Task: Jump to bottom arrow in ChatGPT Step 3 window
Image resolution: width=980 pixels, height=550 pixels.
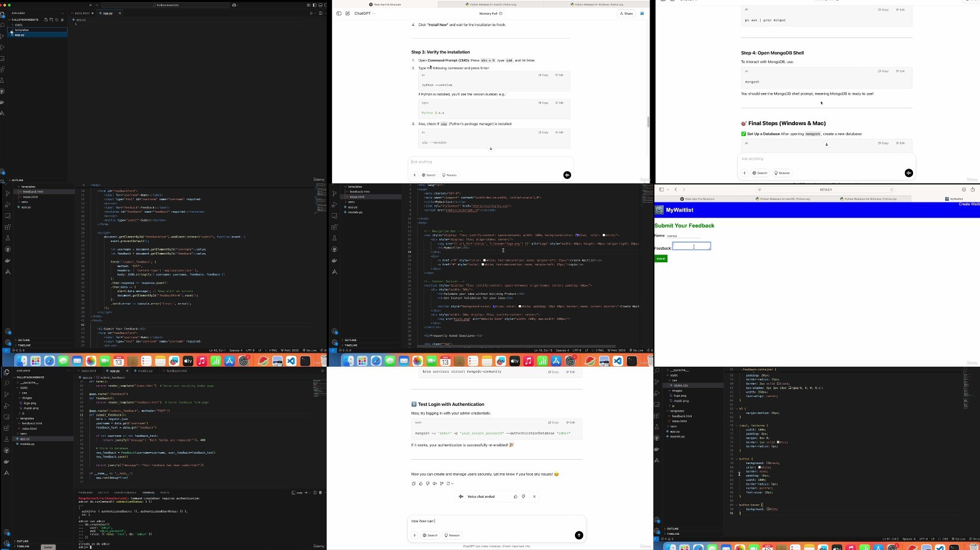Action: pos(491,149)
